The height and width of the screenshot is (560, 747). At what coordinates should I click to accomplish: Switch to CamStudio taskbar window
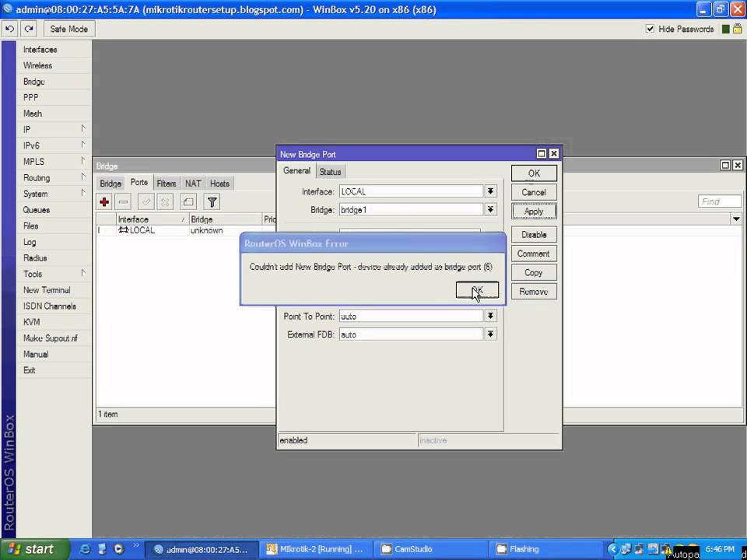(x=430, y=549)
